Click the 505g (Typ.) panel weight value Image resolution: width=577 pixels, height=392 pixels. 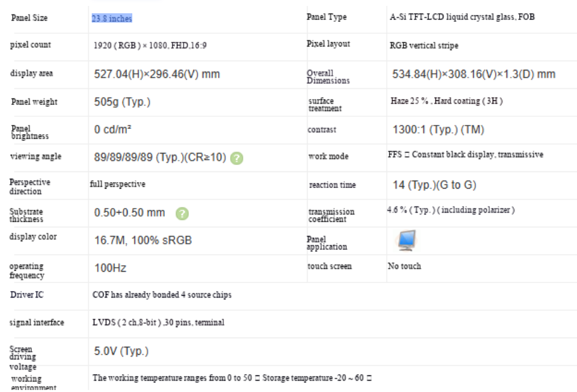(122, 102)
